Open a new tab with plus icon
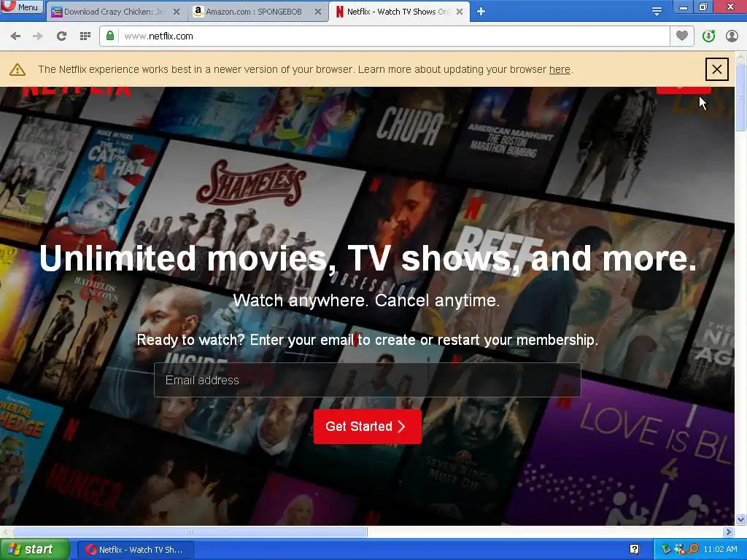This screenshot has width=747, height=560. coord(481,12)
